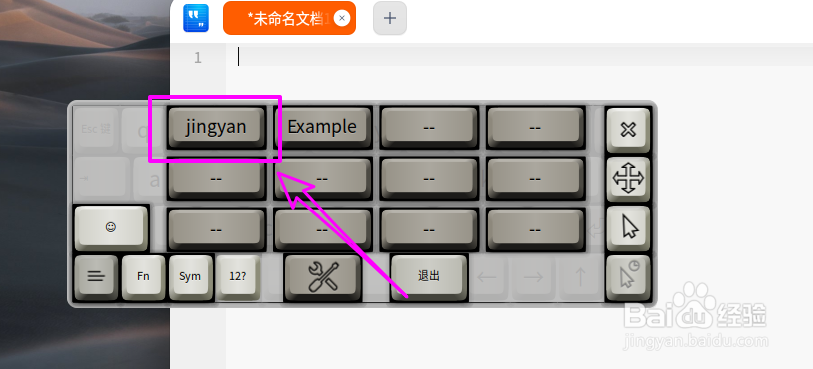Image resolution: width=813 pixels, height=369 pixels.
Task: Switch to the Sym symbols layer
Action: (x=190, y=277)
